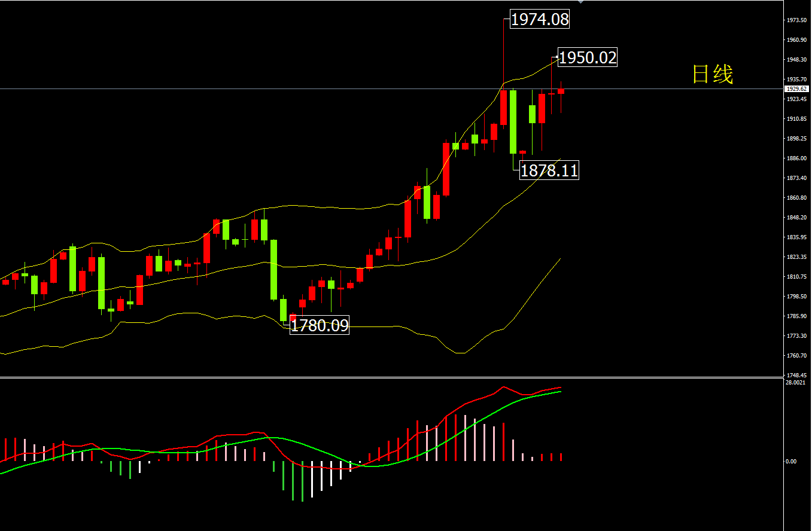This screenshot has height=531, width=812.
Task: Click the 1950.02 price annotation
Action: point(587,57)
